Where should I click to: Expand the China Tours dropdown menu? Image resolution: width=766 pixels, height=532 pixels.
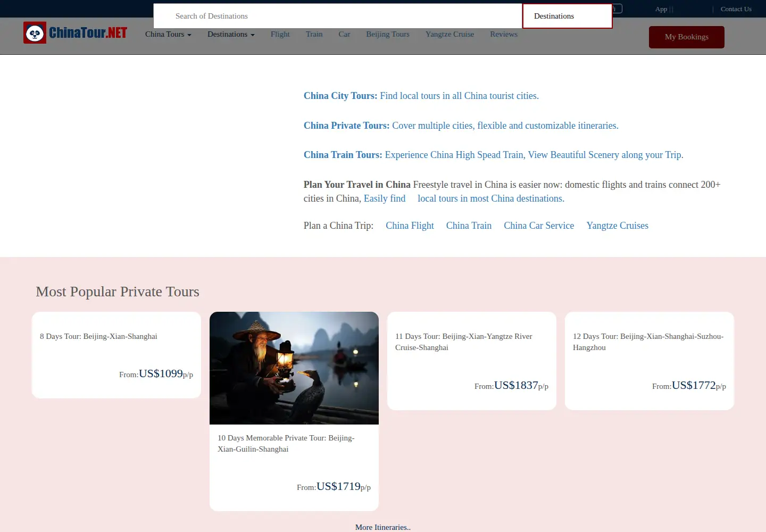tap(168, 34)
